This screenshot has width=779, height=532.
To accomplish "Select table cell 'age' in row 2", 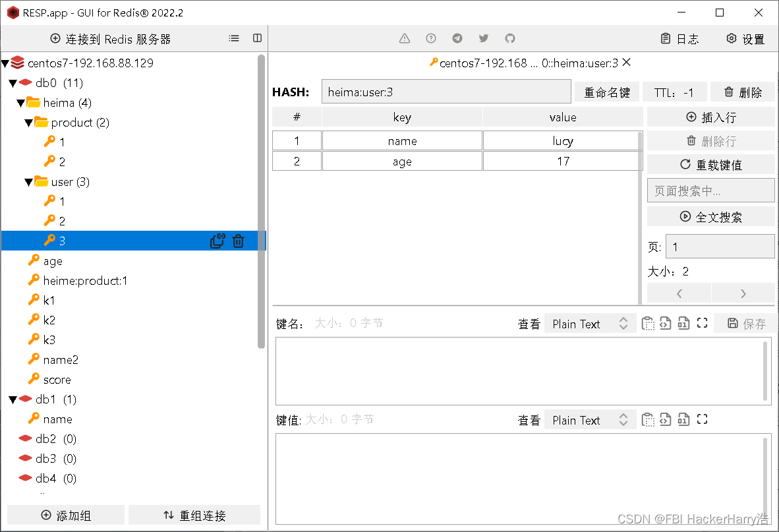I will 402,162.
